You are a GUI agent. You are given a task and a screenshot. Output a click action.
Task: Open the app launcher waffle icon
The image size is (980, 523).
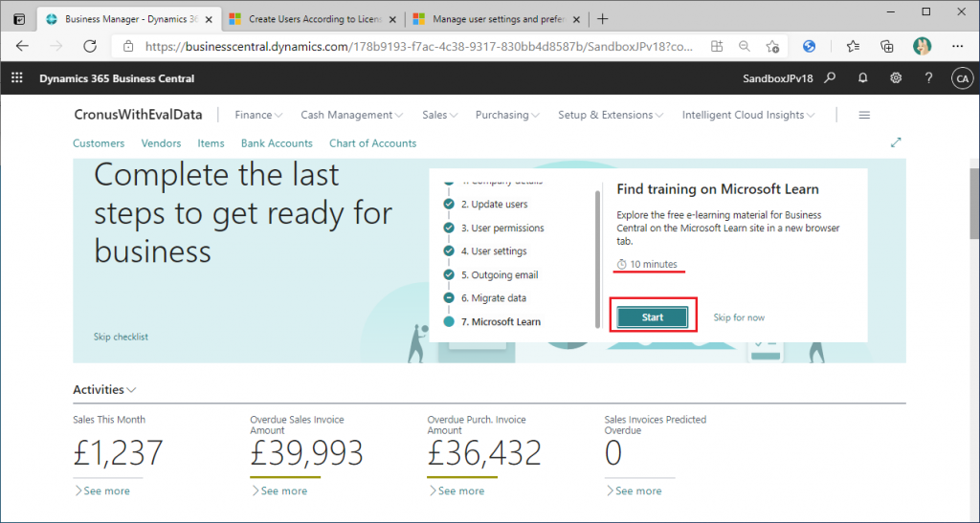(17, 78)
